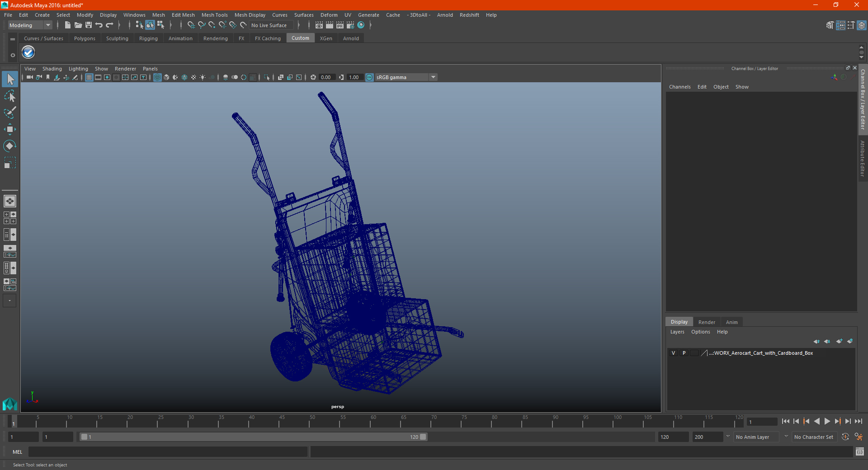Open a scene file
The height and width of the screenshot is (470, 868).
tap(78, 25)
